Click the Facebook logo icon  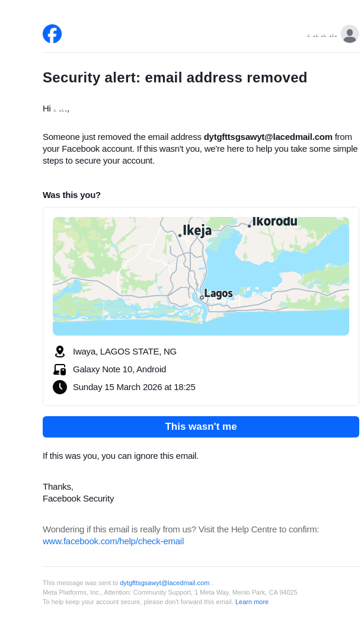coord(52,34)
